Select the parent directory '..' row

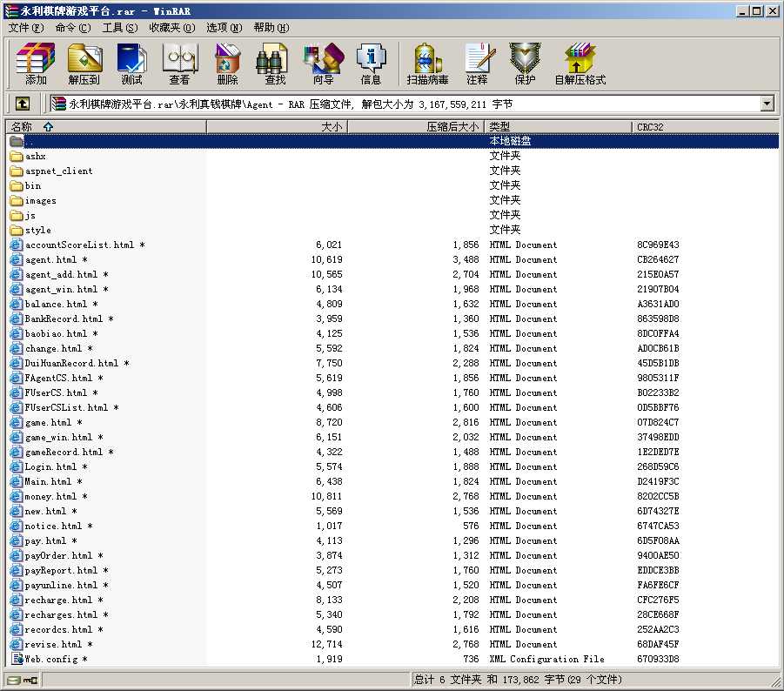[x=392, y=142]
